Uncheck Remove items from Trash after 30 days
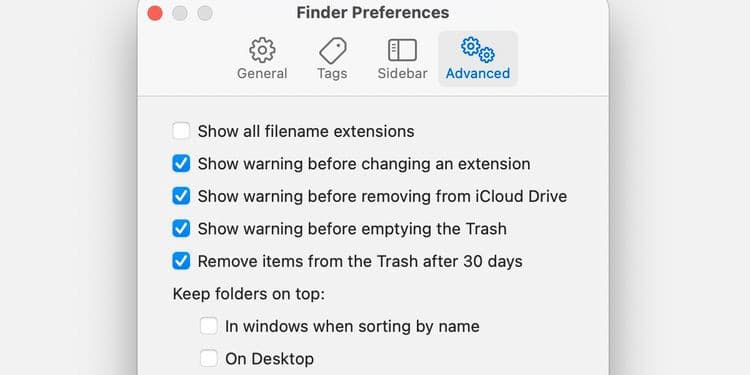The image size is (750, 375). 181,261
